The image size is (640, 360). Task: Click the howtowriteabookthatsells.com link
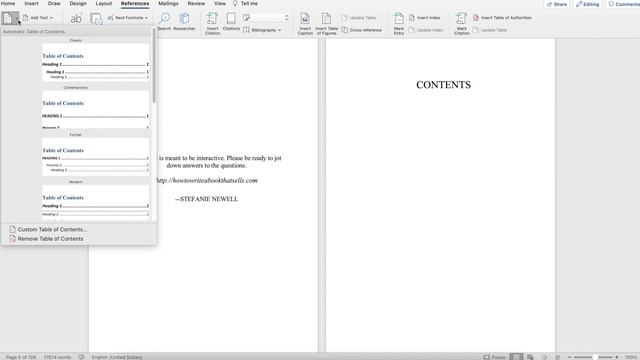207,180
